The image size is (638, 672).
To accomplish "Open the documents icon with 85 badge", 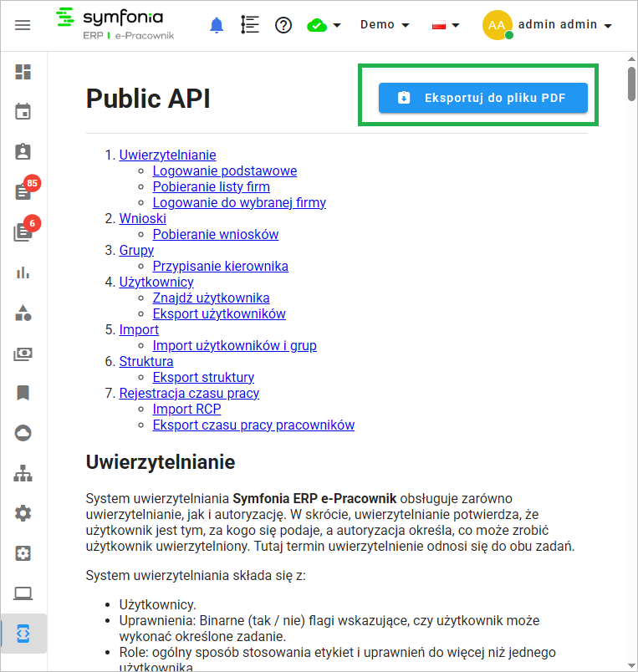I will pos(23,191).
